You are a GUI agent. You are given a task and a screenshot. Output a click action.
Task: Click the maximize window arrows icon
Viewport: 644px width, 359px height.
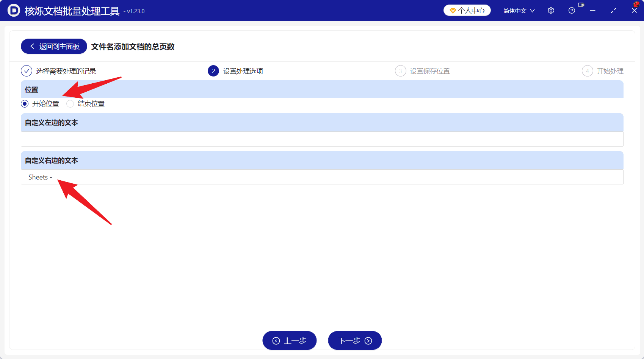[x=613, y=11]
